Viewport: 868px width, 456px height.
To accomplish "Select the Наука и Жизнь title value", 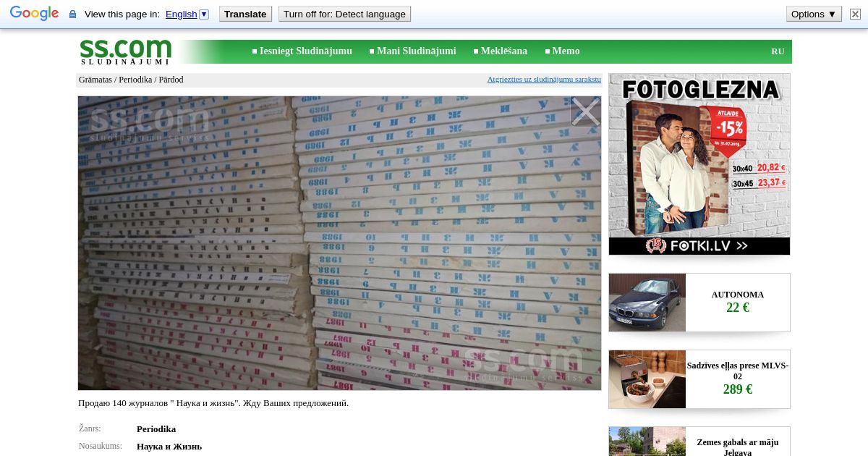I will (169, 447).
